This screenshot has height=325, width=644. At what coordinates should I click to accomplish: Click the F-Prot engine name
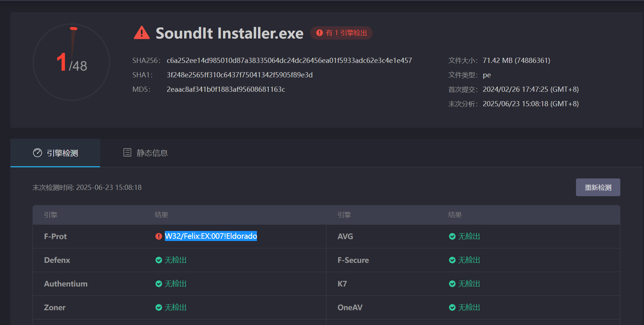(x=55, y=236)
